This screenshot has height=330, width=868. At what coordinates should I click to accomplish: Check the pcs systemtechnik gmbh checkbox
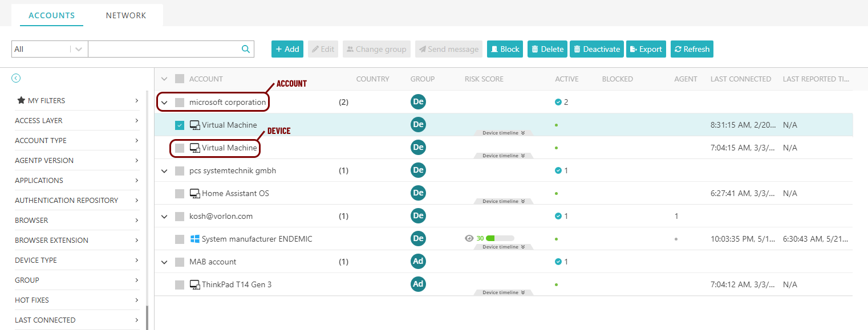(180, 170)
